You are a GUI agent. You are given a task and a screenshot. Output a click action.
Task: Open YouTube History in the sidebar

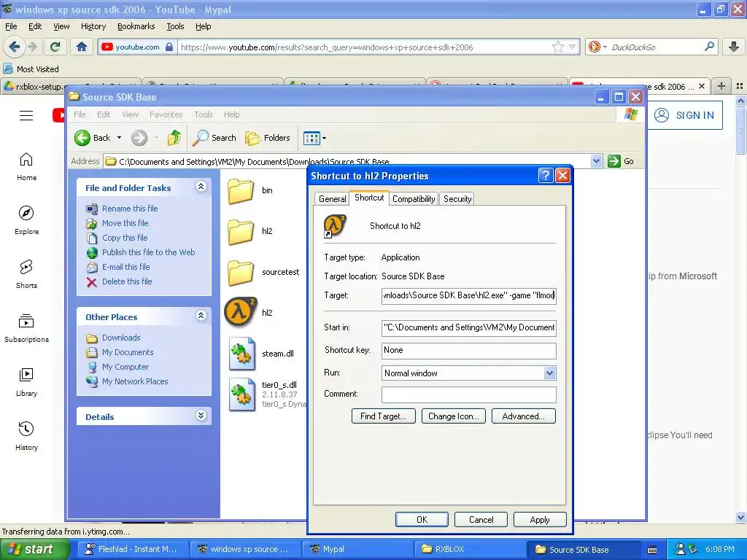pos(27,436)
